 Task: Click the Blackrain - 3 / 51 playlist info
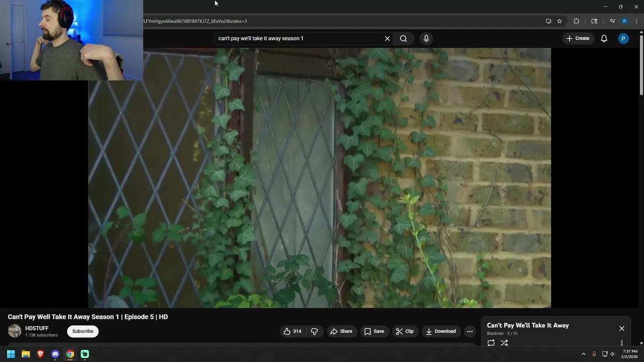[x=502, y=333]
